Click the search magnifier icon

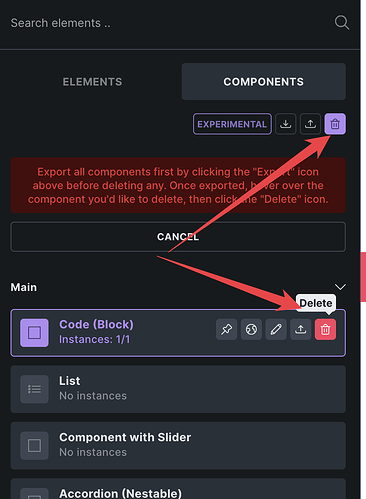point(342,23)
